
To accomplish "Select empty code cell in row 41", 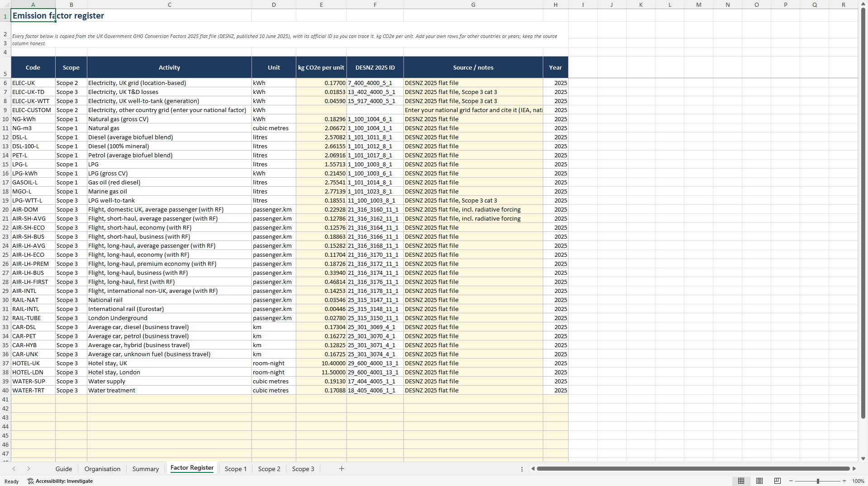I will pyautogui.click(x=33, y=399).
